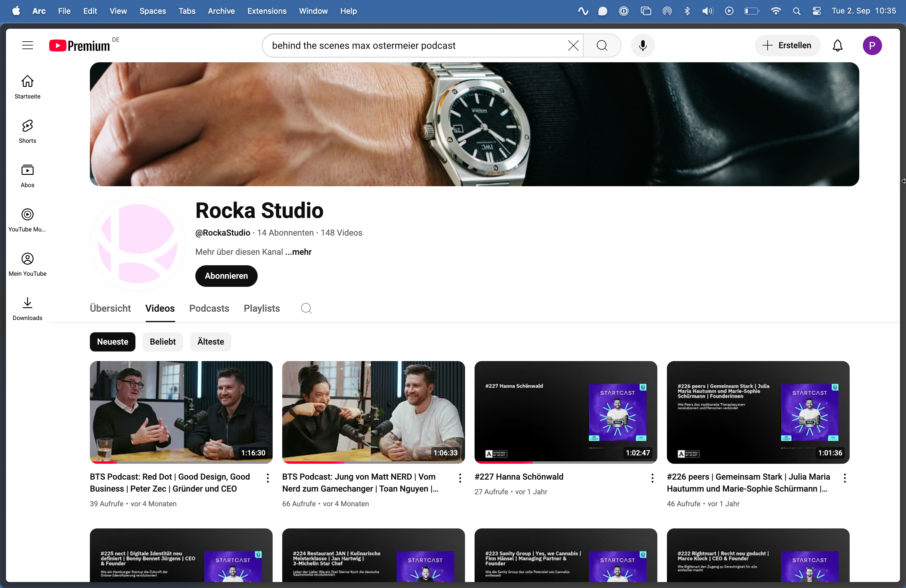The width and height of the screenshot is (906, 588).
Task: Expand channel description with ...mehr
Action: (298, 252)
